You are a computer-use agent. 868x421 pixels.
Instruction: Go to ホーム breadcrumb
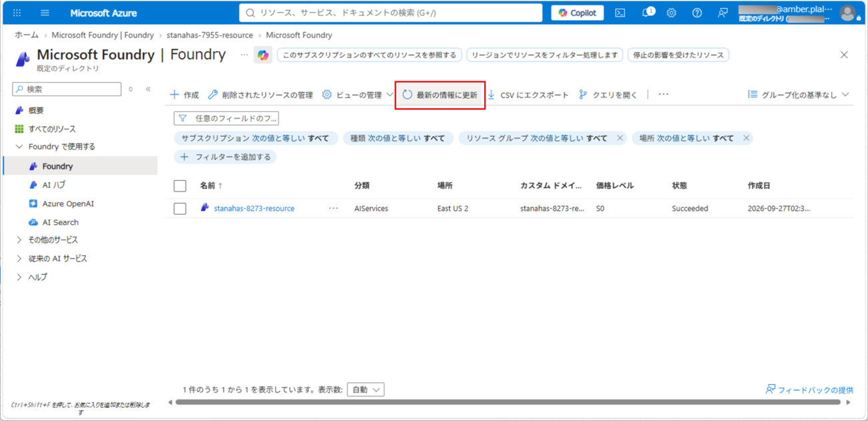tap(27, 35)
